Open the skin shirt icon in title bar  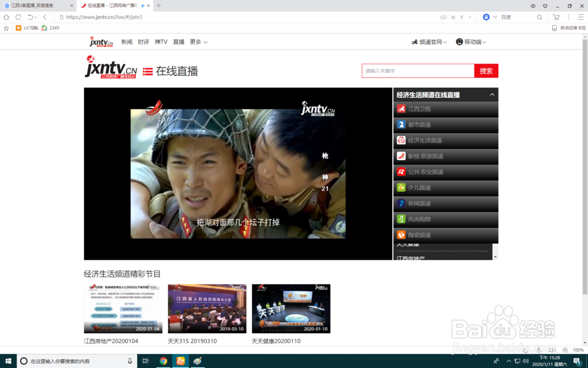545,6
